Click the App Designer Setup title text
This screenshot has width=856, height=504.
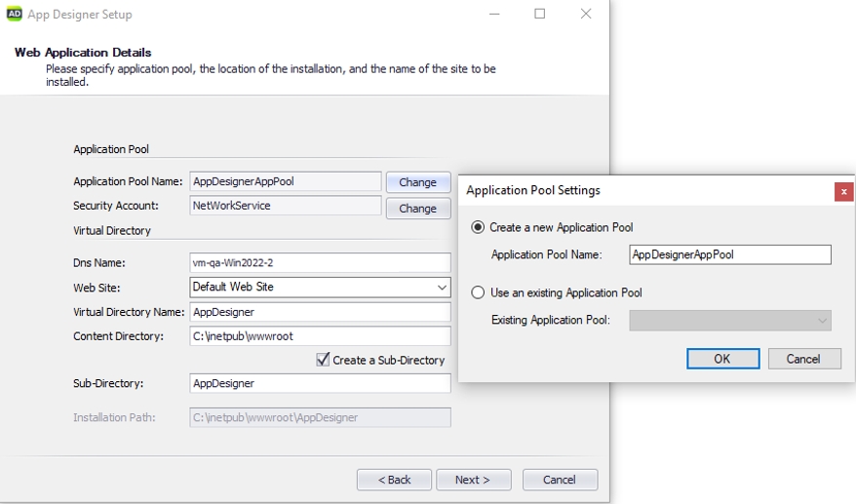click(x=80, y=15)
